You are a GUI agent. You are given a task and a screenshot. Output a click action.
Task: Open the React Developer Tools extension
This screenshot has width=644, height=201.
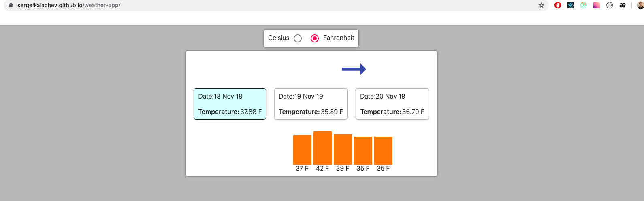pyautogui.click(x=571, y=5)
